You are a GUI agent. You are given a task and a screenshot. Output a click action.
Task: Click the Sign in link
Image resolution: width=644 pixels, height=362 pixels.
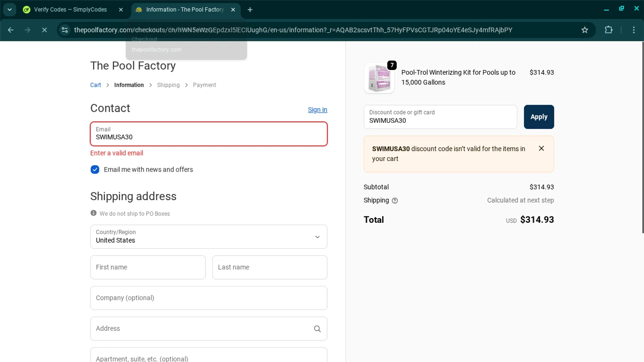tap(317, 110)
